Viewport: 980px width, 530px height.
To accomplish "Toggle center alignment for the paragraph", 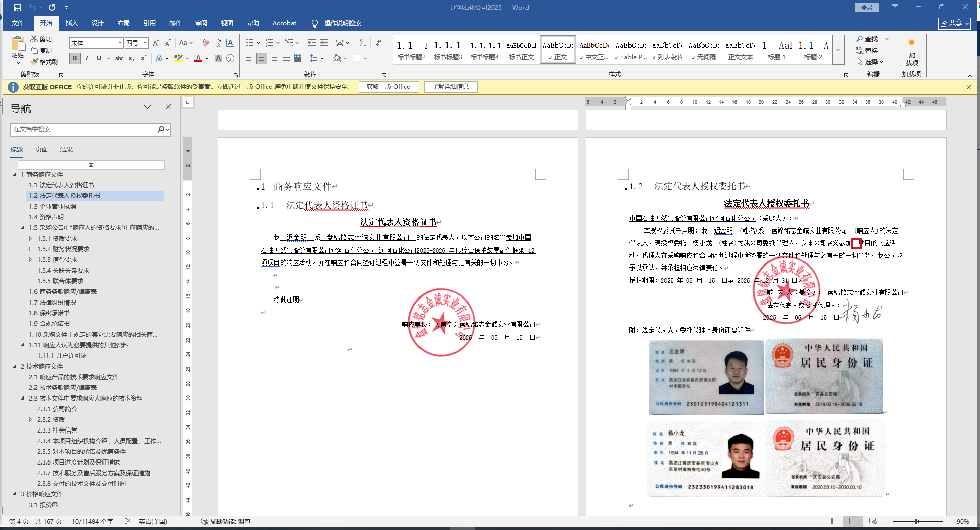I will tap(261, 58).
